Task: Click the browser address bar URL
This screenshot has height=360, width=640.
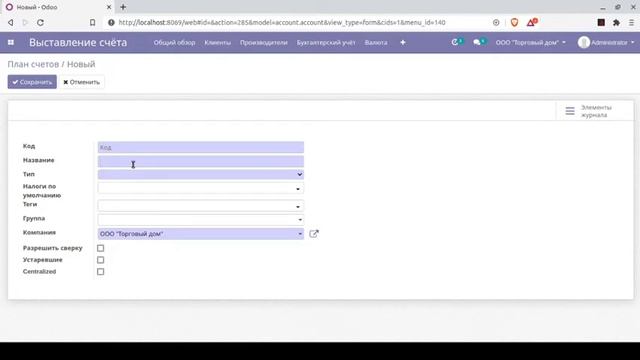Action: (x=282, y=22)
